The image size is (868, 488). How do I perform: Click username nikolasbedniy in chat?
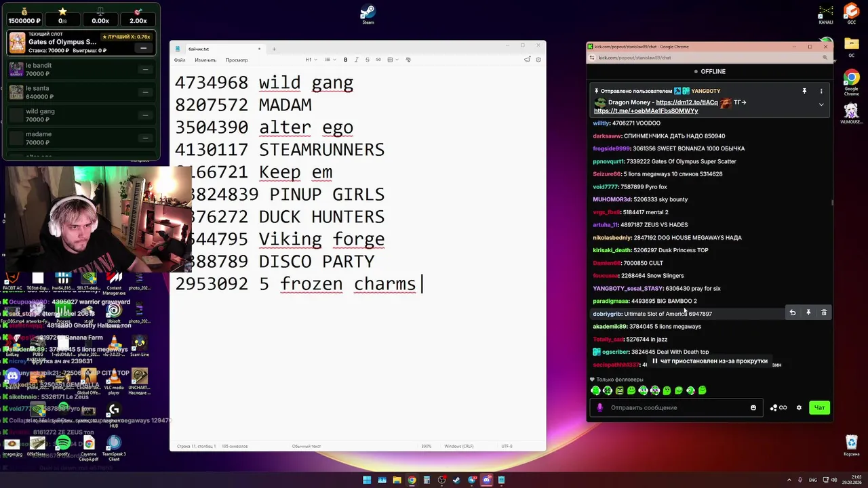point(612,238)
